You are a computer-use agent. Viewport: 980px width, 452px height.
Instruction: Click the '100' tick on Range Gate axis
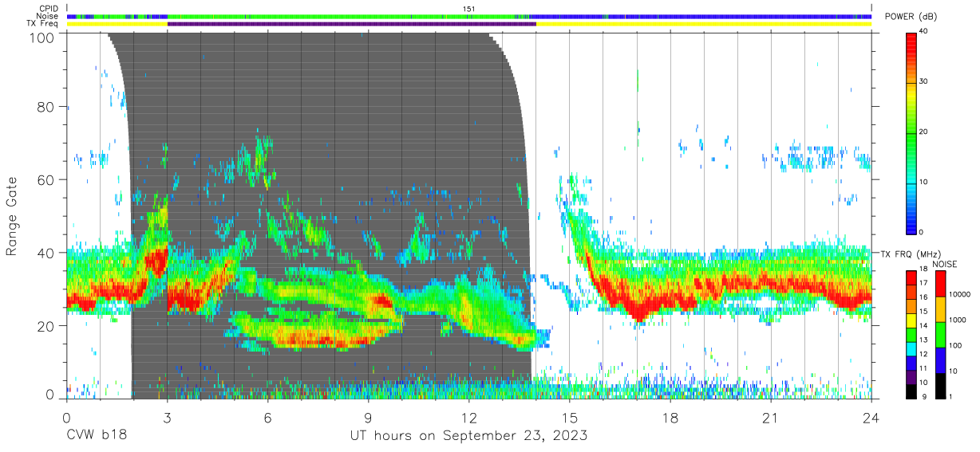coord(42,37)
